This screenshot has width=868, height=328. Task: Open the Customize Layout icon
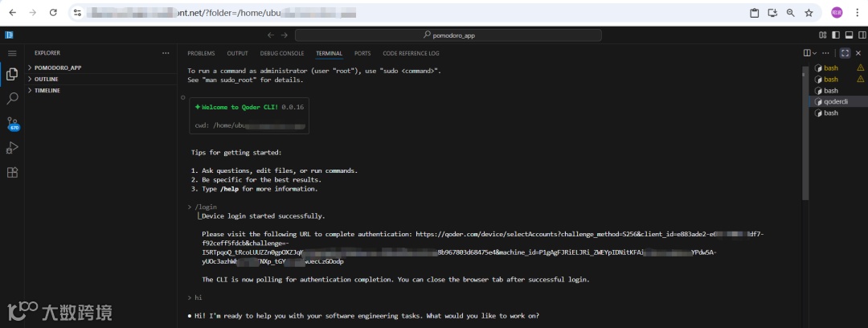(x=823, y=35)
